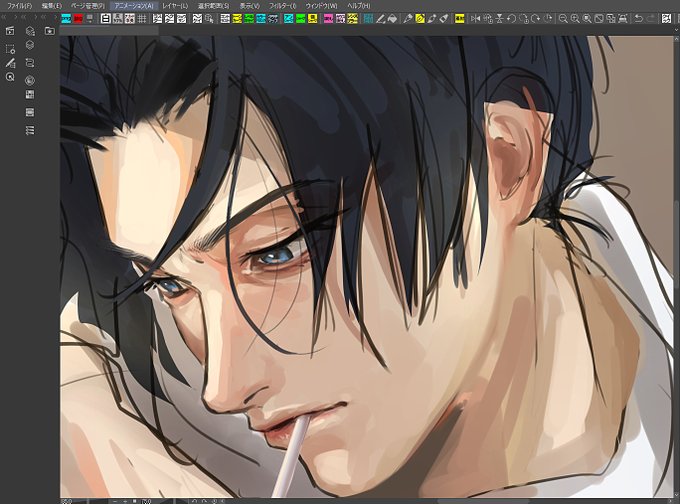Click the layered cube with badge icon
Screen dimensions: 680x504
(30, 31)
